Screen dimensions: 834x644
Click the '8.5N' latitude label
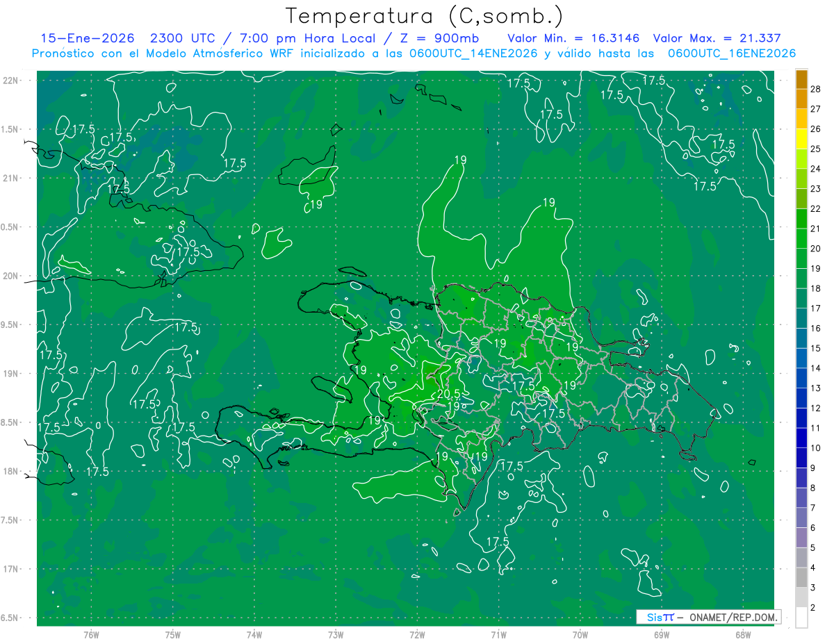(10, 422)
